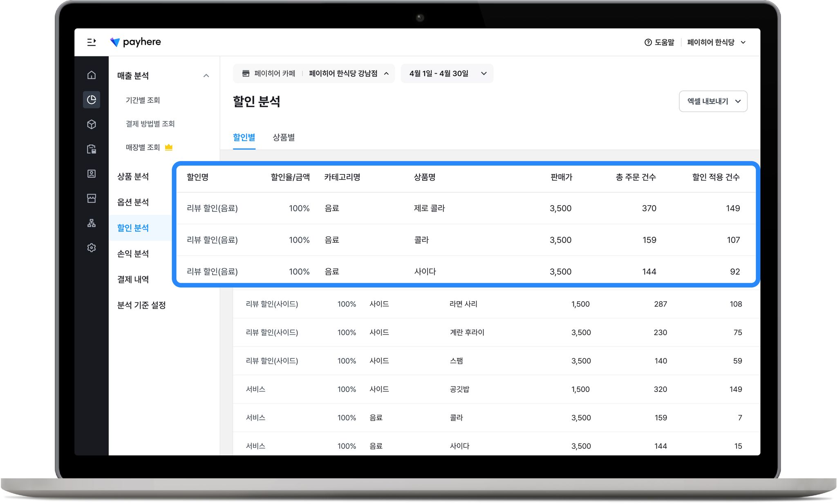Click the 카테고리명 column header

[342, 177]
